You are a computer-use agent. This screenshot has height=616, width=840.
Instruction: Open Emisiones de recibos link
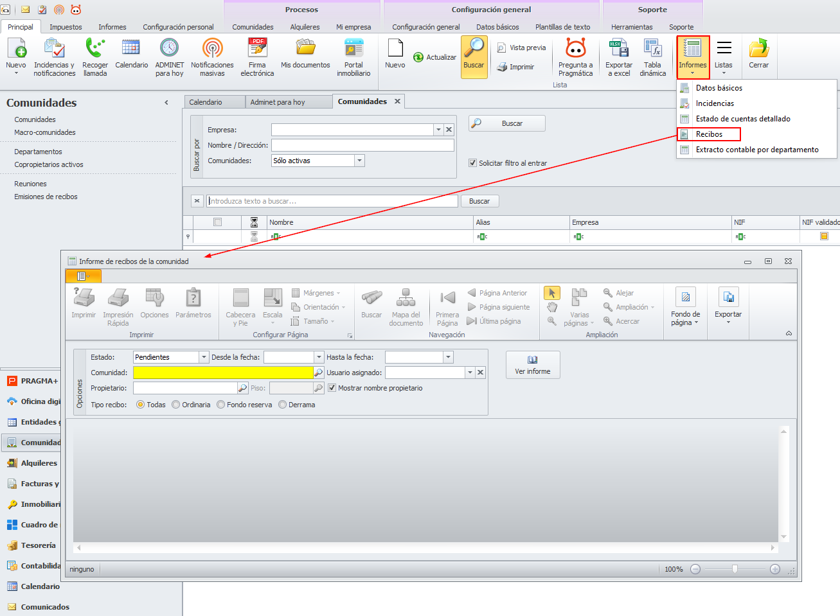pyautogui.click(x=46, y=197)
